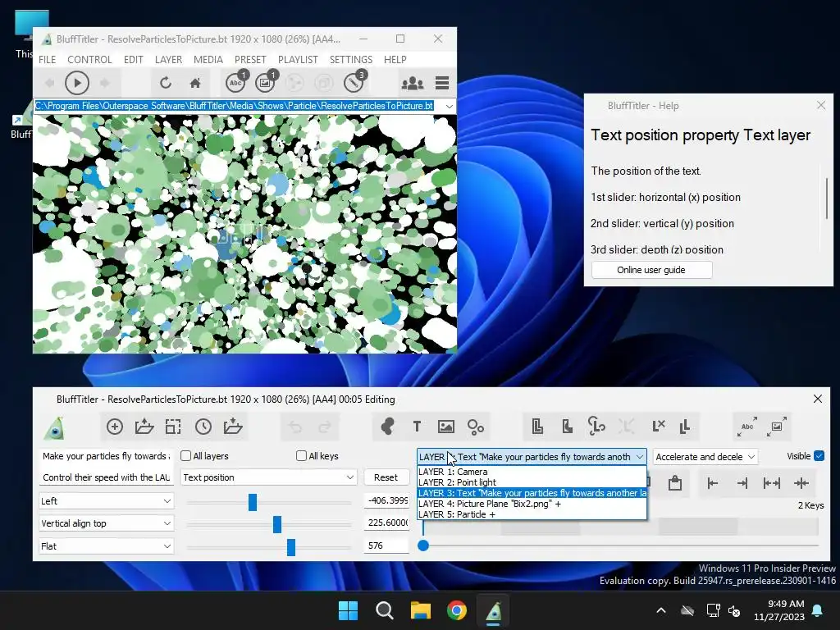Click the clone layer icon with loop

(x=596, y=427)
